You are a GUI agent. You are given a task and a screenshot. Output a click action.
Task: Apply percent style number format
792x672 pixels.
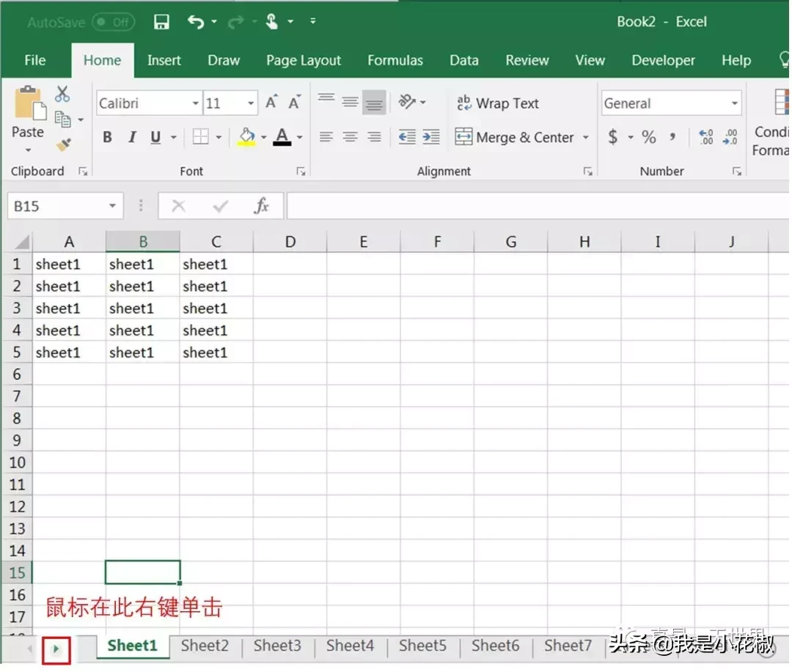coord(648,137)
